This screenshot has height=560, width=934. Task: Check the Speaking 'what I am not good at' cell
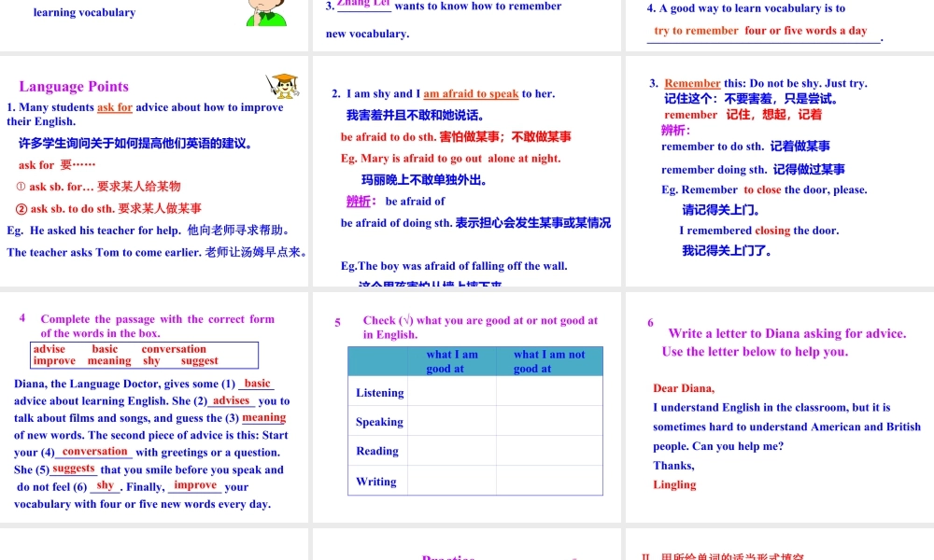pyautogui.click(x=548, y=422)
